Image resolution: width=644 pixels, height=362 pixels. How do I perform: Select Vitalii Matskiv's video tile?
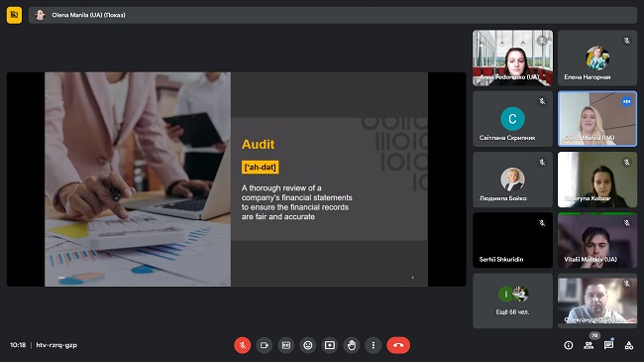[x=597, y=240]
